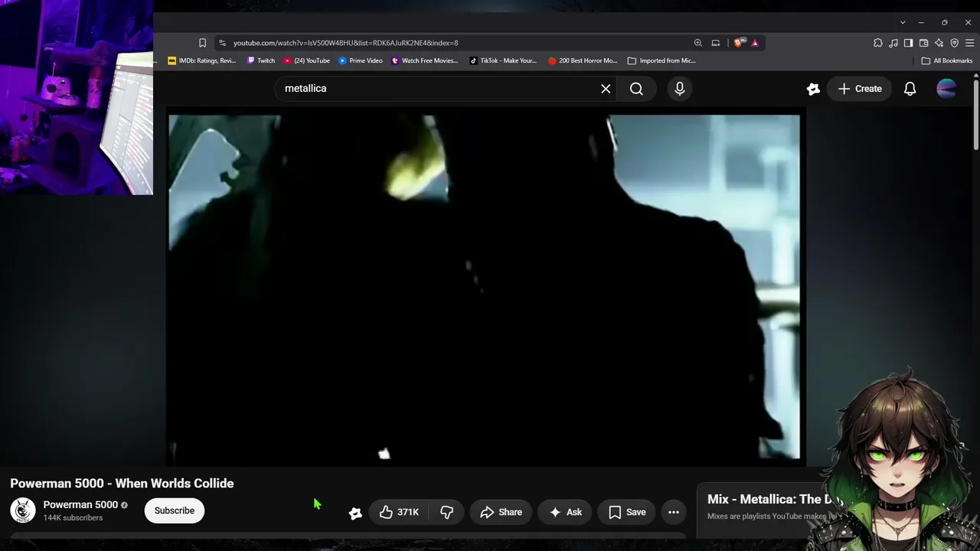Open the tab search dropdown arrow
Screen dimensions: 980x551
903,22
